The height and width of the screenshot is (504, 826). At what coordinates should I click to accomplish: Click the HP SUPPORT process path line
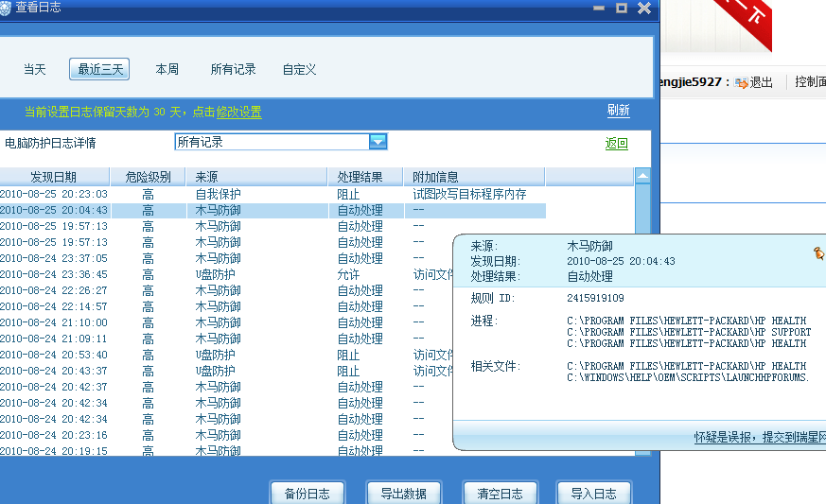click(x=689, y=332)
